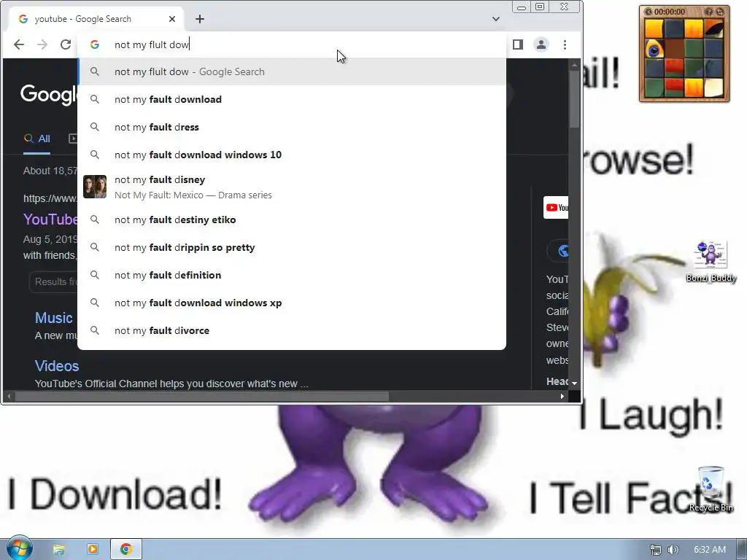Image resolution: width=747 pixels, height=560 pixels.
Task: Click the Not My Fault: Mexico thumbnail
Action: tap(95, 187)
